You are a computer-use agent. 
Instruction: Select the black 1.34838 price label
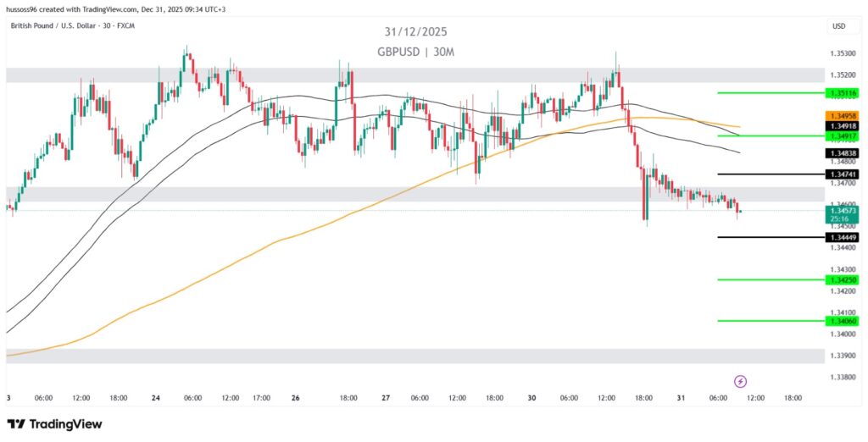coord(845,153)
